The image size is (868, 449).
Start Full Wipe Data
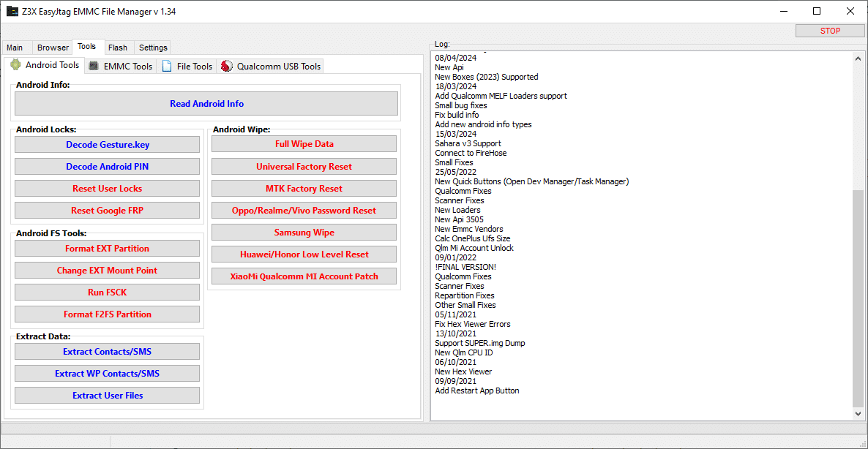tap(304, 144)
